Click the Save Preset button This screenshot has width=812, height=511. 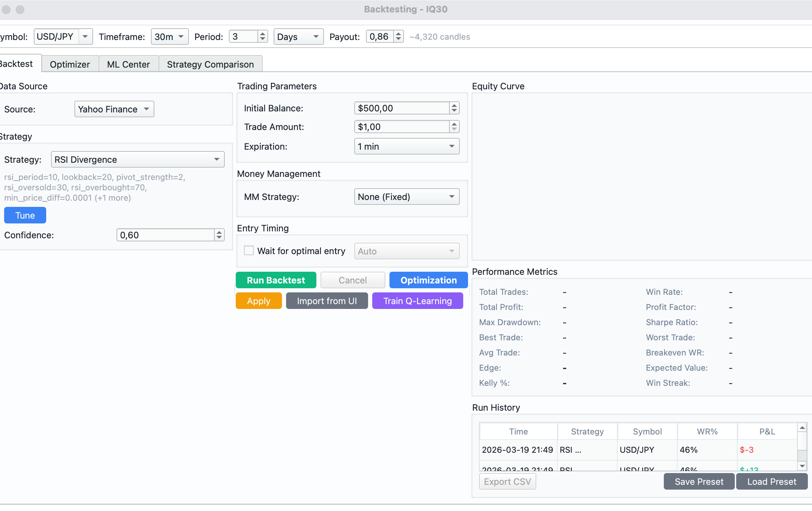click(x=699, y=482)
